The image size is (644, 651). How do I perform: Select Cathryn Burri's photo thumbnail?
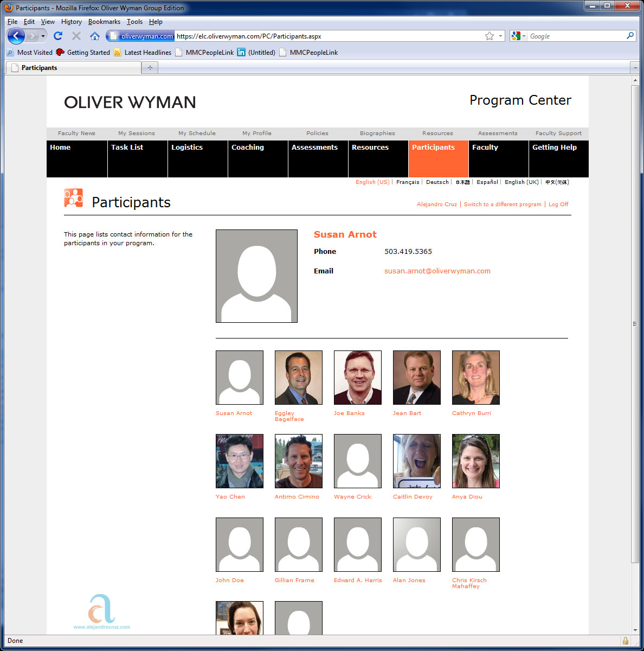coord(476,378)
